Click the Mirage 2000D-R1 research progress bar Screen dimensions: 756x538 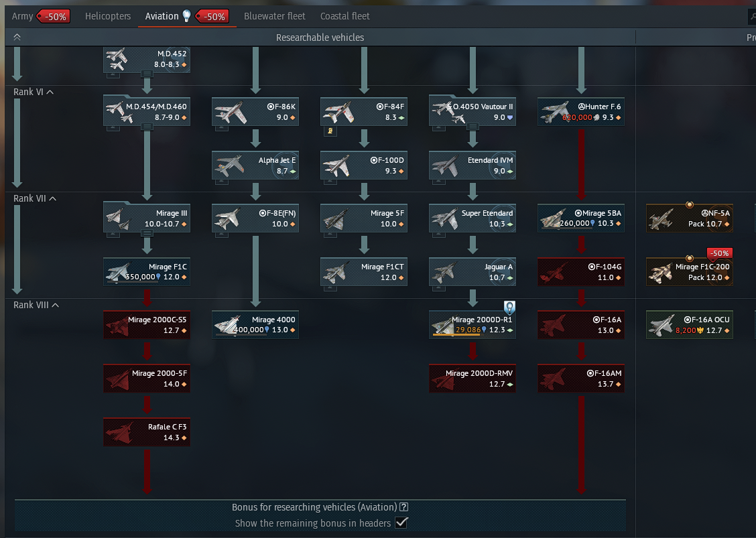pos(456,334)
